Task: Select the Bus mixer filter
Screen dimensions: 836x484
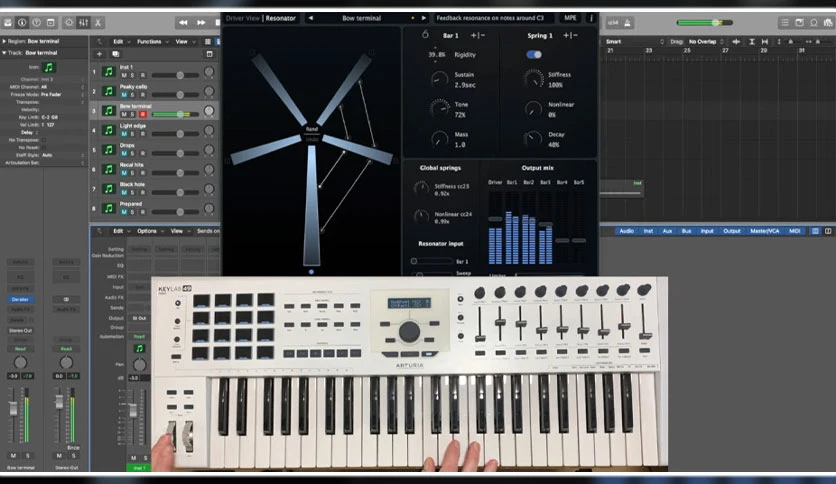Action: pyautogui.click(x=686, y=231)
